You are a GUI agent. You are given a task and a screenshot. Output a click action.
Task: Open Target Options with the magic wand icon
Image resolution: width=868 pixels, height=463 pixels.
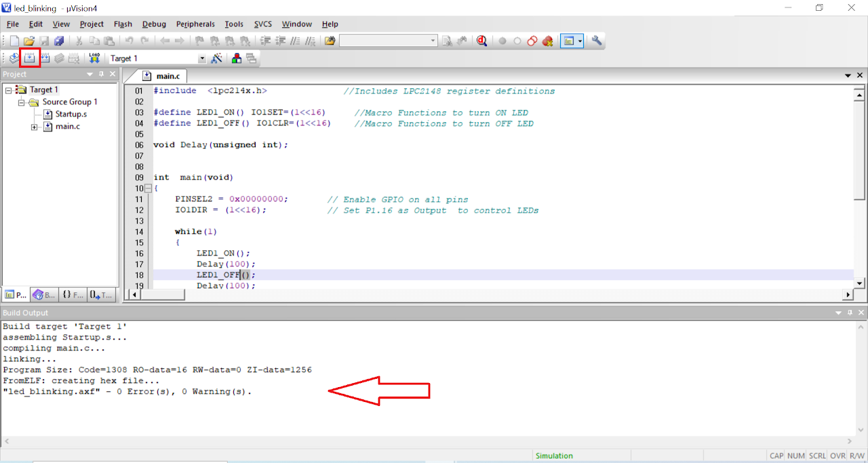pyautogui.click(x=216, y=58)
